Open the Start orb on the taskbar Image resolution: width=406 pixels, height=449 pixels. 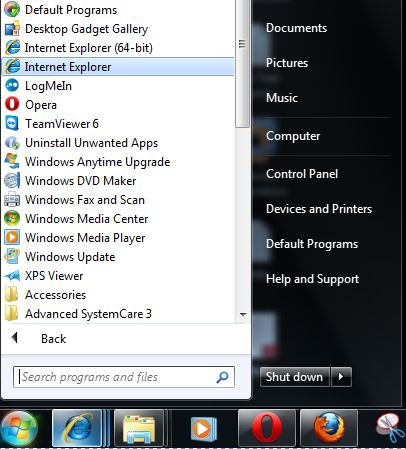click(19, 428)
